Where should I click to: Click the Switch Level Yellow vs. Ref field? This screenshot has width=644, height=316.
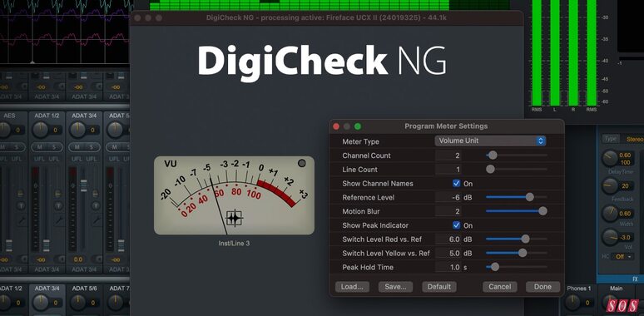pyautogui.click(x=448, y=253)
